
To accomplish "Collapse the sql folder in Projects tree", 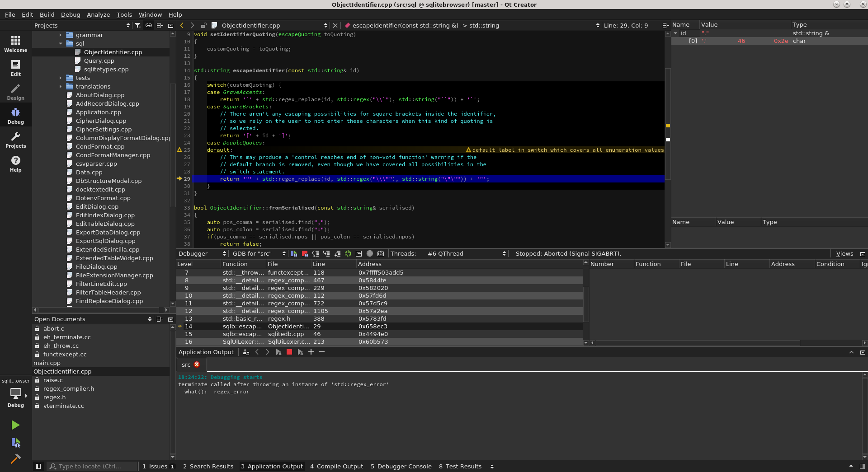I will click(61, 43).
